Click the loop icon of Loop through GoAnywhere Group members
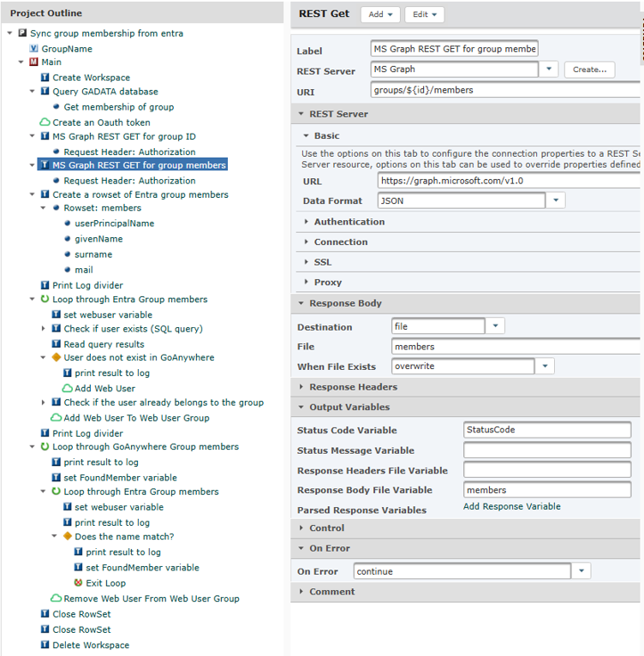The height and width of the screenshot is (656, 644). [45, 446]
